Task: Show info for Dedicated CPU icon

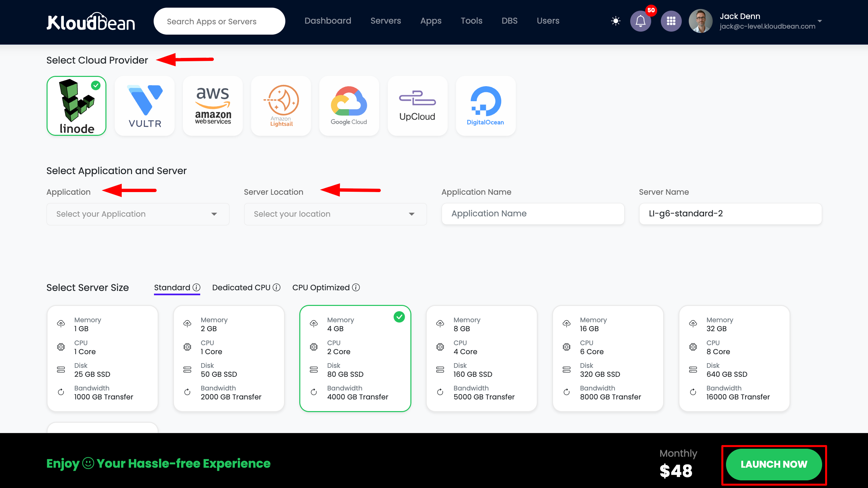Action: pyautogui.click(x=276, y=287)
